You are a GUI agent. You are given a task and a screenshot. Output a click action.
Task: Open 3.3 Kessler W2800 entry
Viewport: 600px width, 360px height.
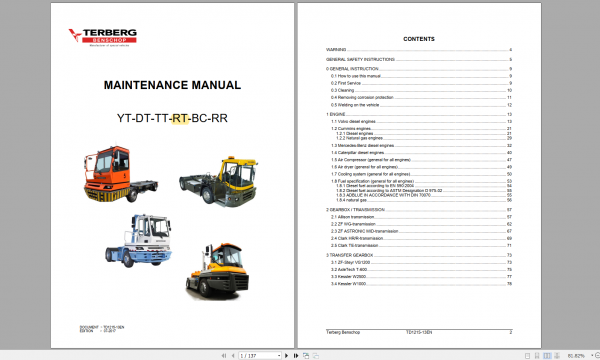pyautogui.click(x=421, y=277)
